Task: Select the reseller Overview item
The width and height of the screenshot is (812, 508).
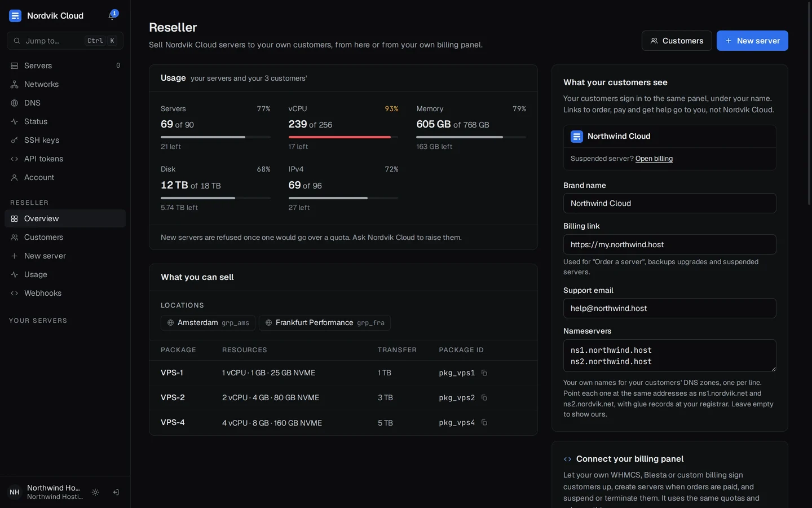Action: tap(65, 218)
